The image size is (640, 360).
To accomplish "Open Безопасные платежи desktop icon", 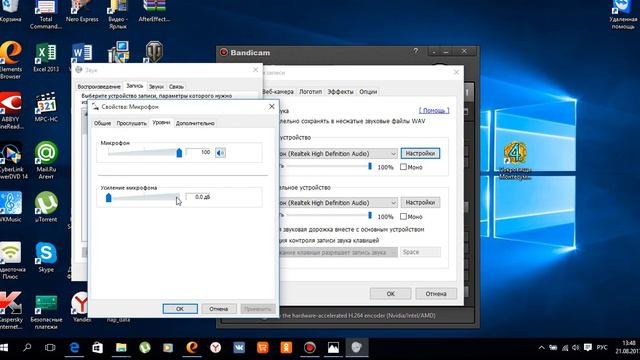I will (x=46, y=312).
